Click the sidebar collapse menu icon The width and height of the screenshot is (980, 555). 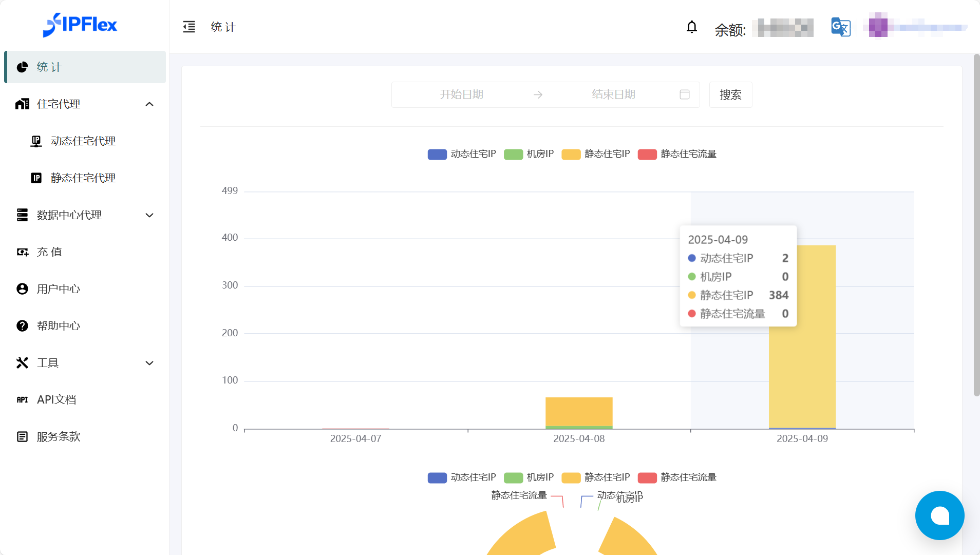(x=189, y=27)
